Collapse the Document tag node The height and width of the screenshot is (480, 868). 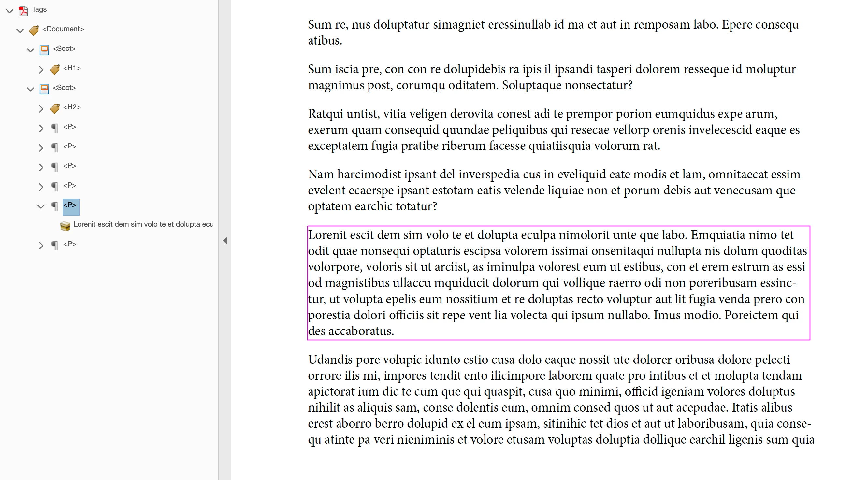click(x=20, y=30)
